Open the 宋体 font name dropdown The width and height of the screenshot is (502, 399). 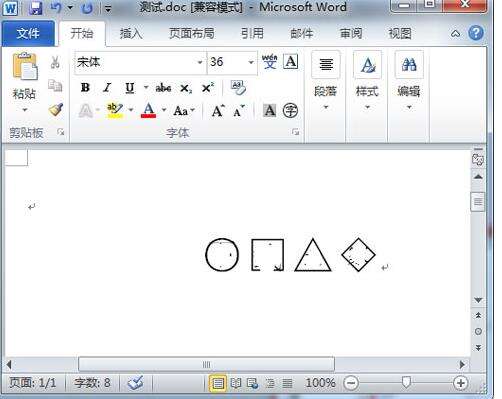(200, 62)
